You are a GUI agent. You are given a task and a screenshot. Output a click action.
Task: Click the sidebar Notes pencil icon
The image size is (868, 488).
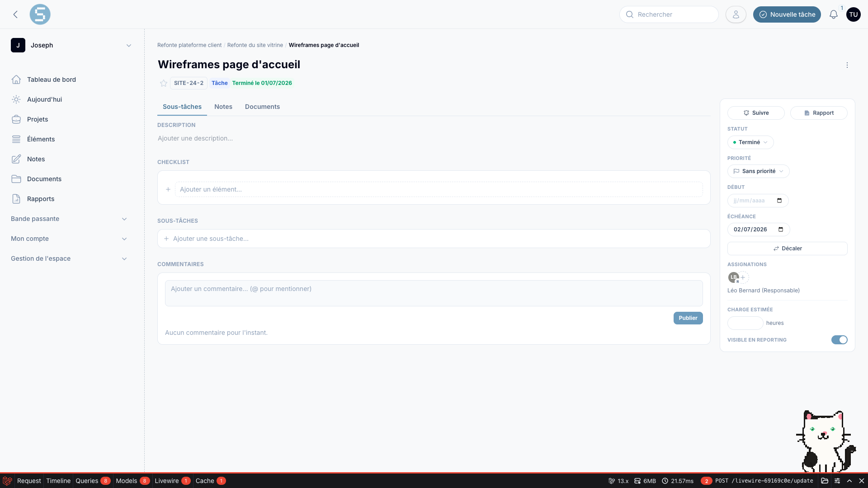pos(16,159)
